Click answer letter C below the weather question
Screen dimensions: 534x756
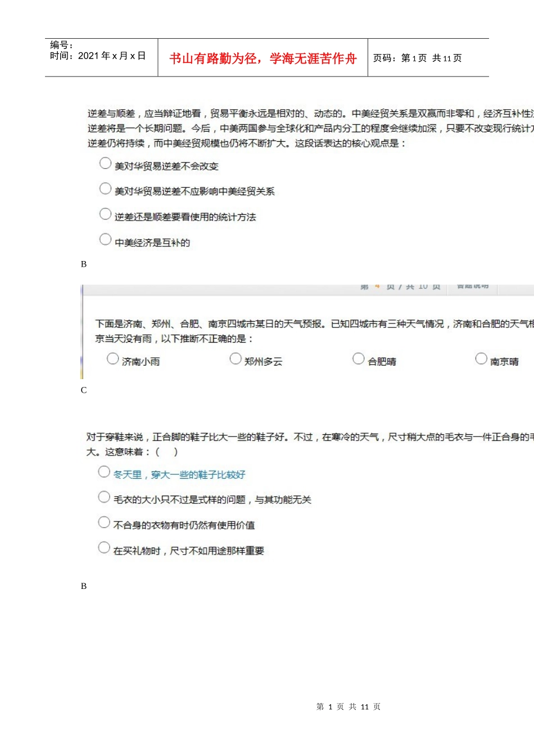(x=84, y=390)
